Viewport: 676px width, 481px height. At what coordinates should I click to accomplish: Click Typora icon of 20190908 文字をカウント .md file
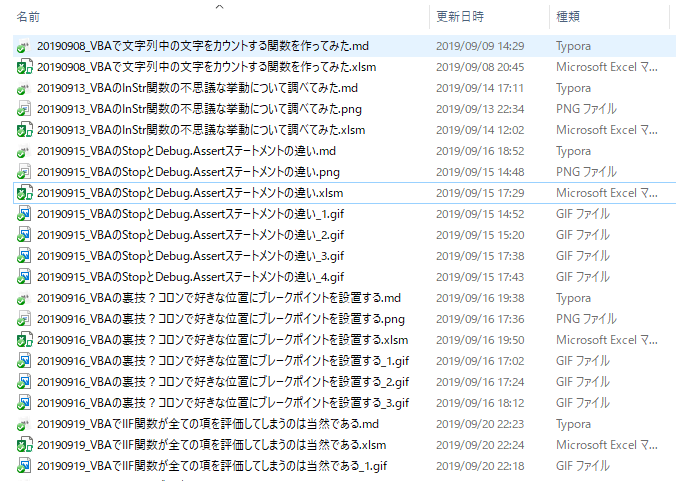pyautogui.click(x=24, y=46)
